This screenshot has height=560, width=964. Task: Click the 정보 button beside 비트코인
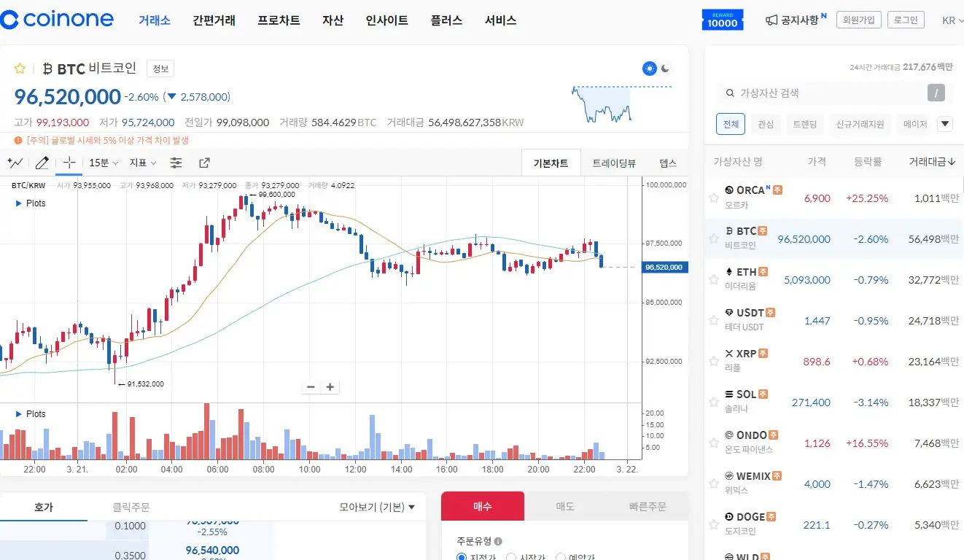(160, 69)
